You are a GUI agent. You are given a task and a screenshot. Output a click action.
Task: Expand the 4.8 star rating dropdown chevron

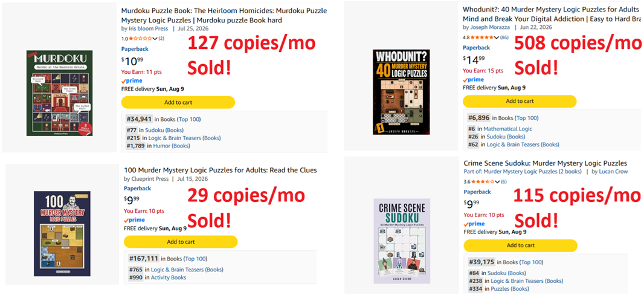point(497,37)
